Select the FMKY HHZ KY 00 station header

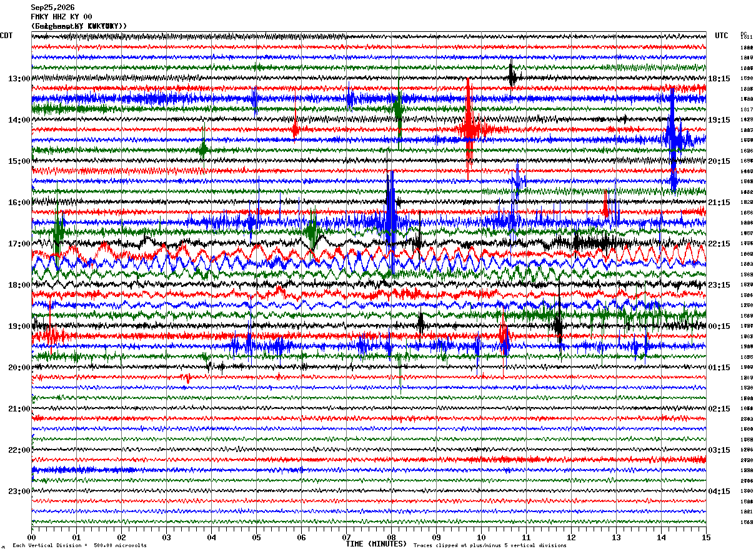[61, 17]
